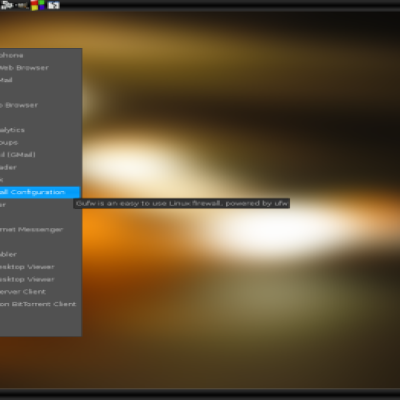
Task: Launch the BitTorrent Client menu entry
Action: (40, 304)
